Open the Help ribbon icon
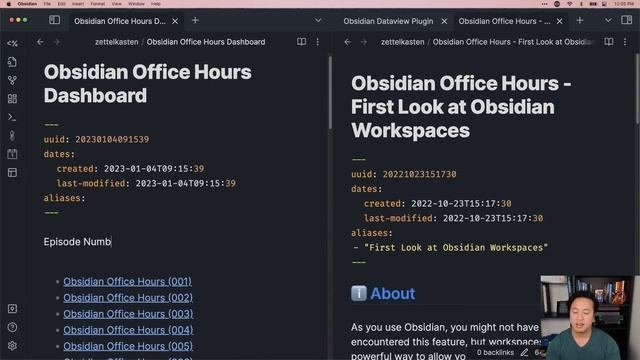 (12, 327)
